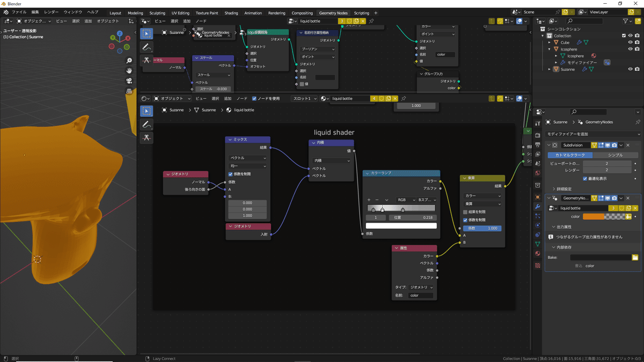644x362 pixels.
Task: Expand the Suzanne tree item
Action: coord(550,69)
